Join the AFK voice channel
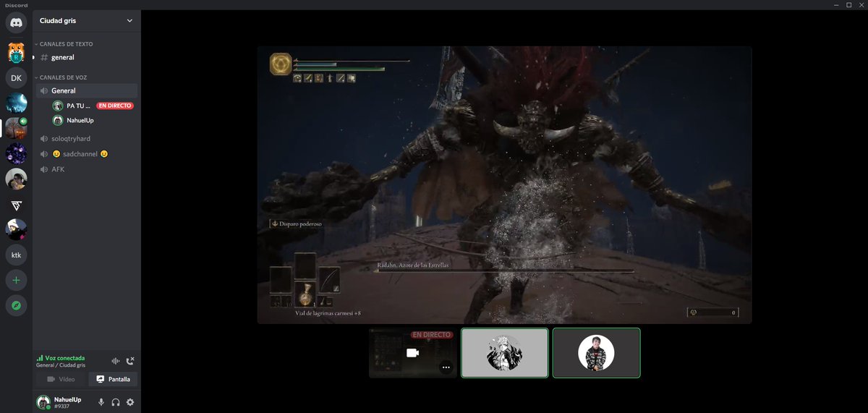868x413 pixels. pyautogui.click(x=86, y=169)
